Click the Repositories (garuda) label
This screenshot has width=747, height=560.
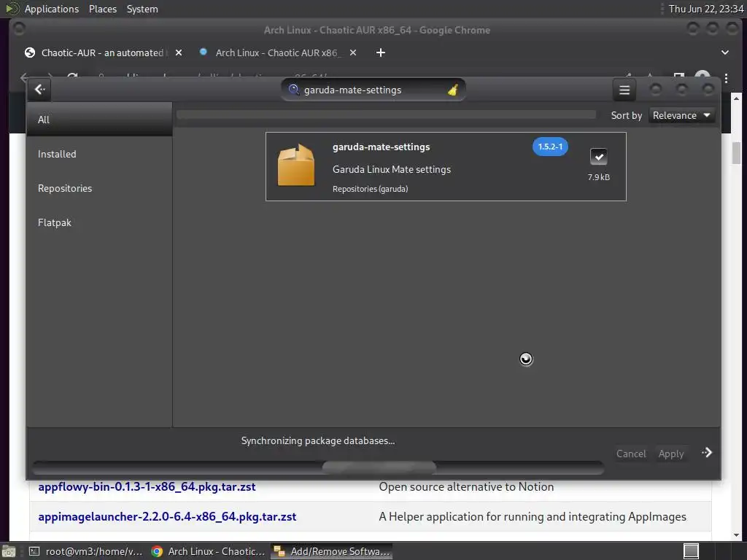click(x=370, y=189)
